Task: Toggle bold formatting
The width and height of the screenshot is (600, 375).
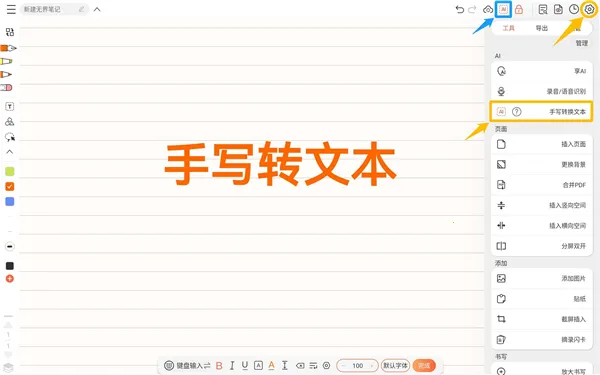Action: 219,366
